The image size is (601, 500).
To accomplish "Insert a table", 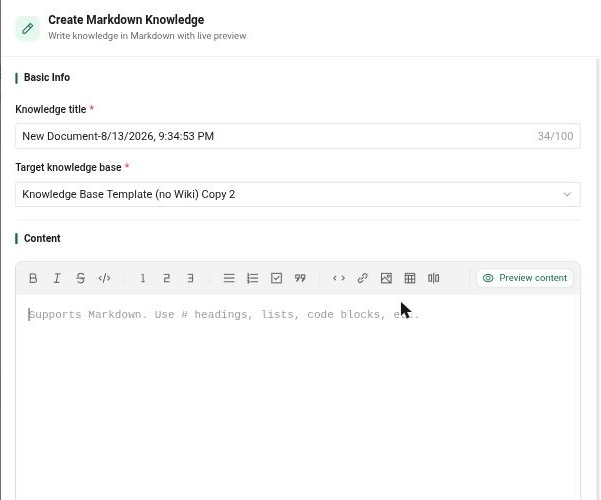I will [410, 278].
